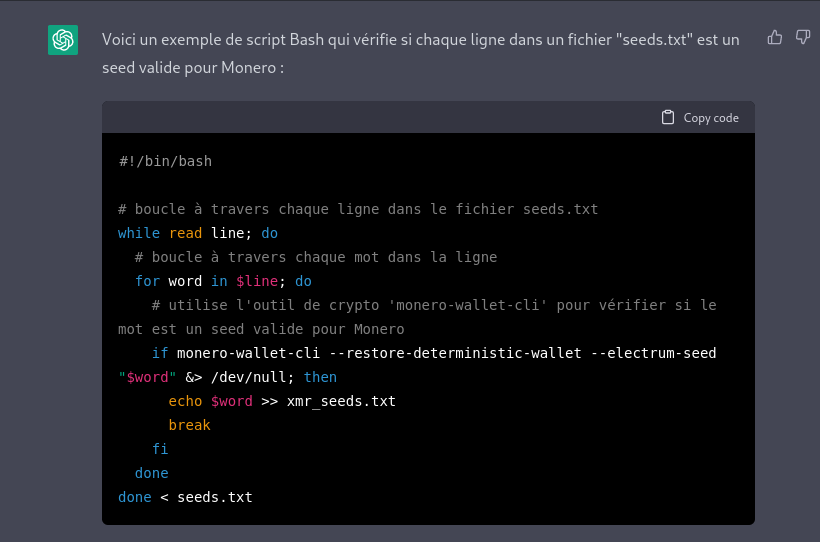This screenshot has height=542, width=820.
Task: Click the comment 'boucle à travers chaque mot'
Action: (316, 257)
